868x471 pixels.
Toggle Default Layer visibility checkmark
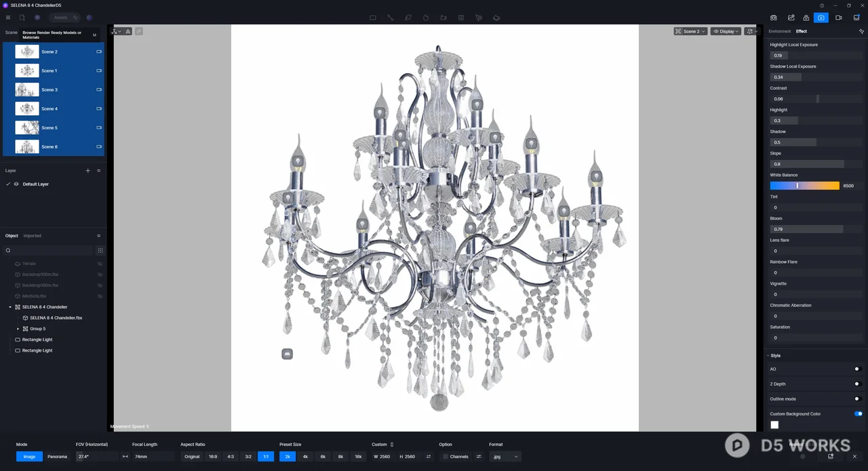pos(8,184)
